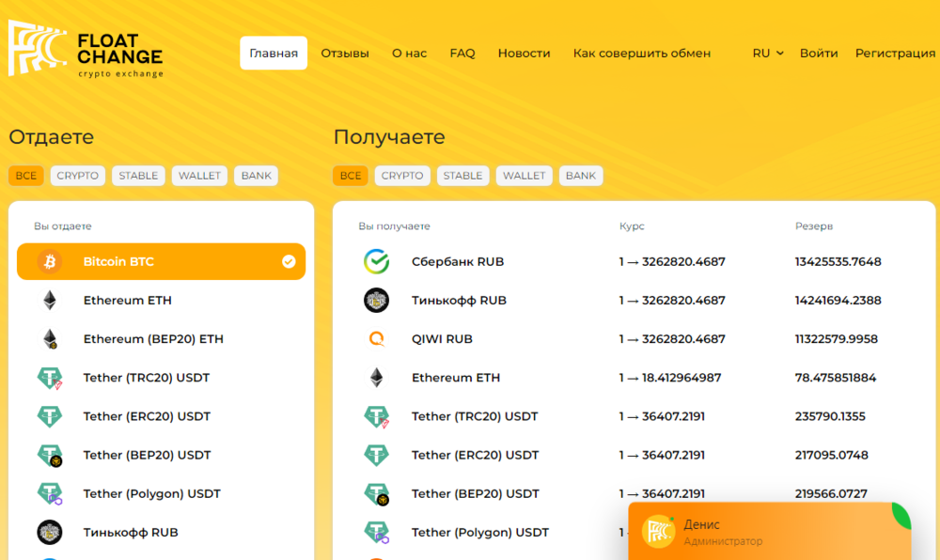Click the Войти button

[x=819, y=54]
